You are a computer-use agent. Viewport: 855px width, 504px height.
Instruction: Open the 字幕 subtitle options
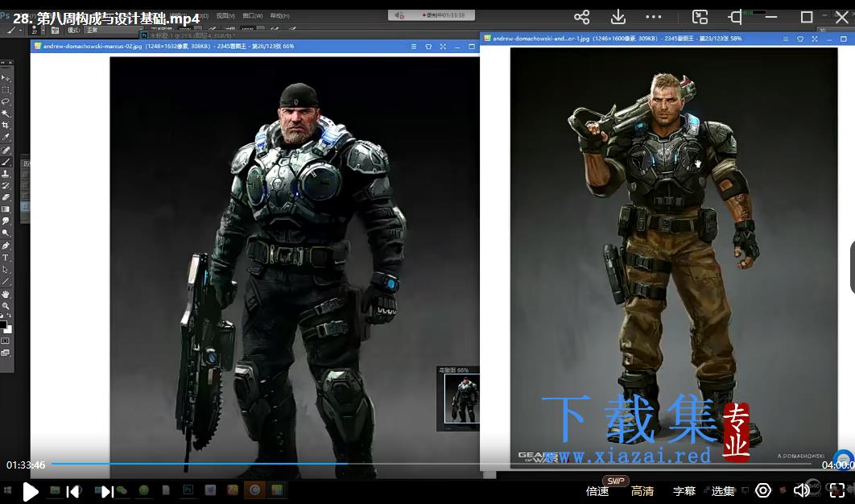pyautogui.click(x=684, y=491)
